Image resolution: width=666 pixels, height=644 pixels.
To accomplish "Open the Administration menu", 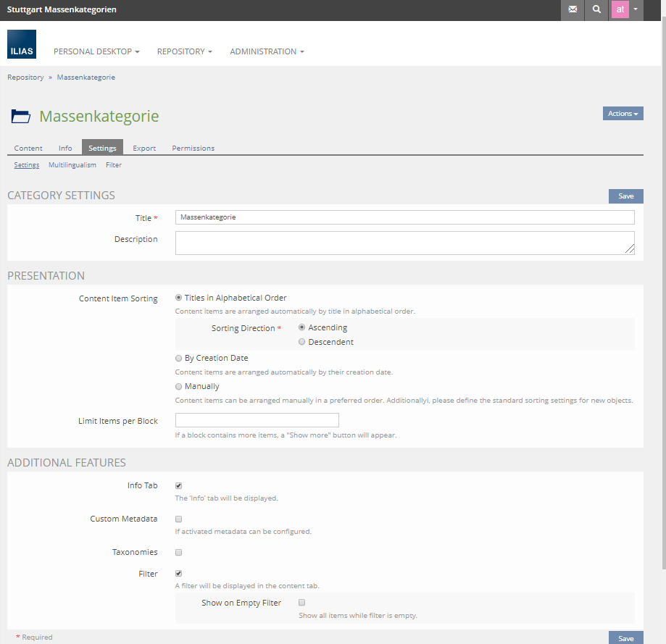I will 267,51.
